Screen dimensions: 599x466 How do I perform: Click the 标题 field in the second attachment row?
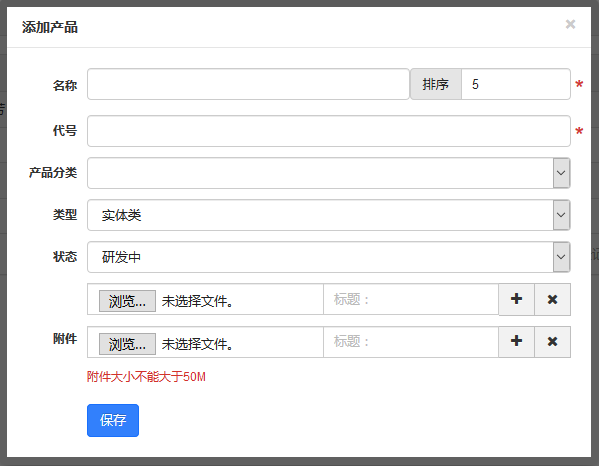click(x=411, y=341)
